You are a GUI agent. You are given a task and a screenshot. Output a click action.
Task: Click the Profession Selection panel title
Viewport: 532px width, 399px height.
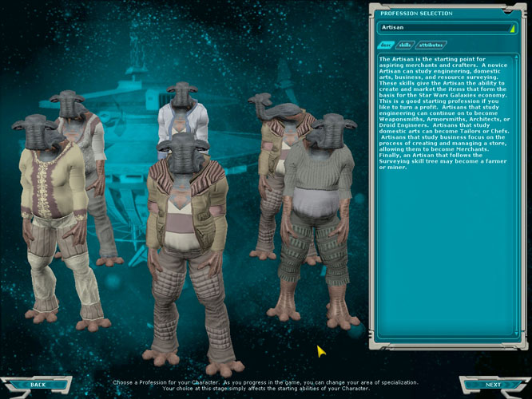[416, 13]
